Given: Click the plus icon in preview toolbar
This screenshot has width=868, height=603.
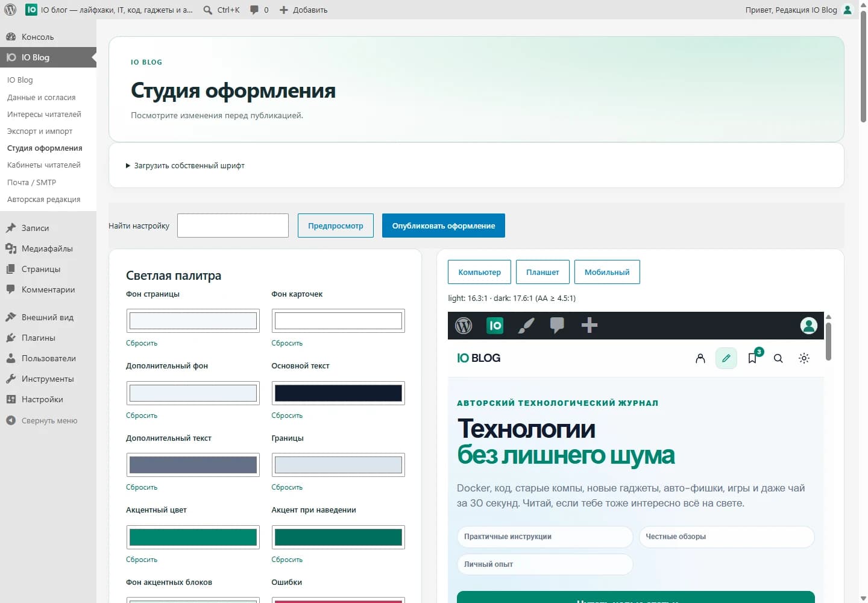Looking at the screenshot, I should (x=589, y=326).
